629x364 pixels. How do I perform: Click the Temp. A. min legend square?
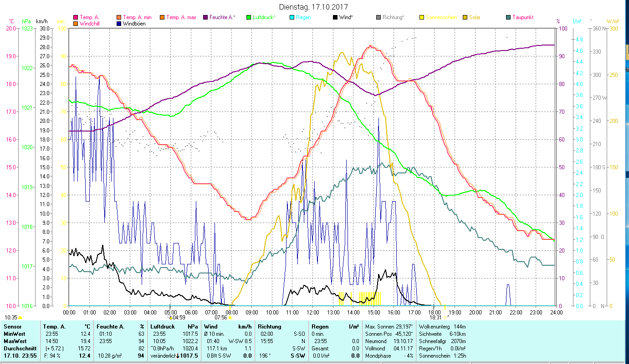pos(119,17)
